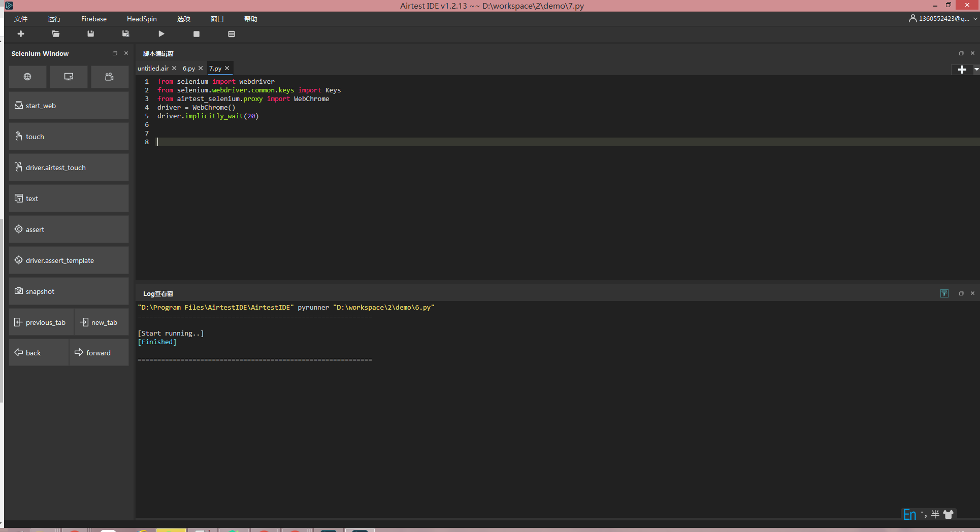This screenshot has height=532, width=980.
Task: Click new_tab button
Action: click(x=102, y=322)
